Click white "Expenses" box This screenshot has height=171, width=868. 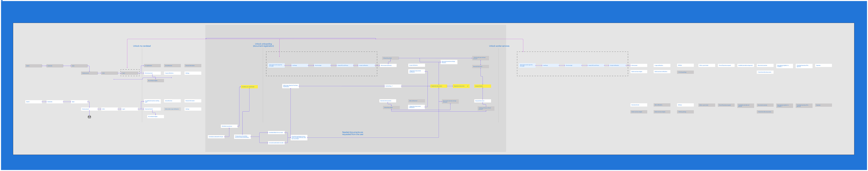coord(823,65)
